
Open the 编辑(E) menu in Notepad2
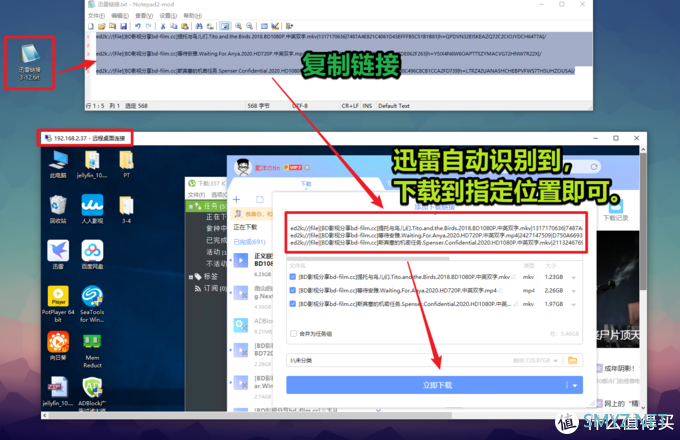pos(120,16)
